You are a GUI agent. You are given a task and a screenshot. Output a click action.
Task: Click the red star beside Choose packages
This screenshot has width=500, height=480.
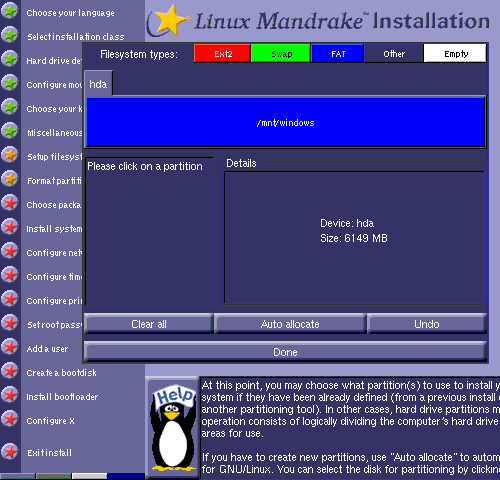point(10,203)
